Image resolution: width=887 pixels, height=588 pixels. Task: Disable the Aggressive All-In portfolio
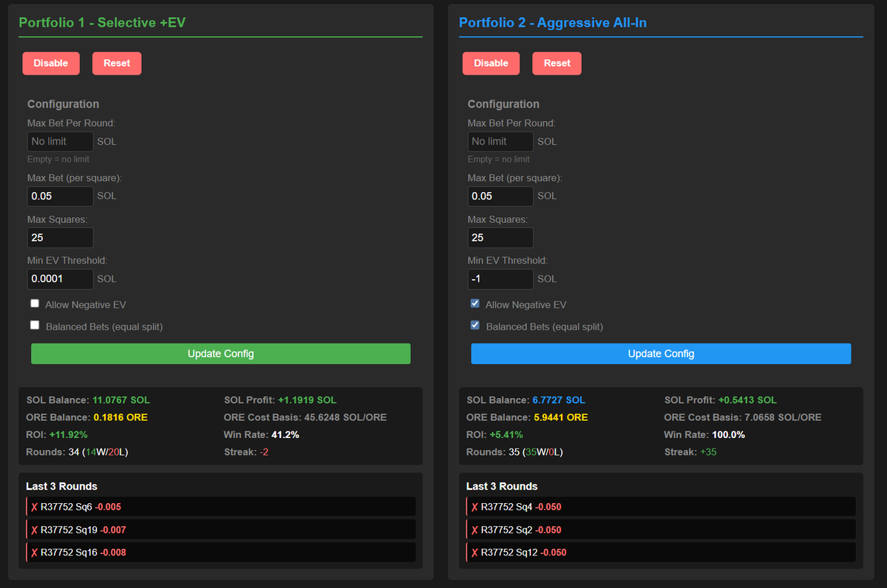491,64
